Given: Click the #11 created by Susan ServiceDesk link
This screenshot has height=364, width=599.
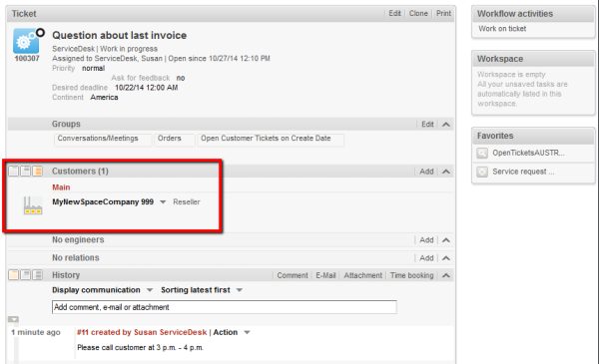Looking at the screenshot, I should click(142, 332).
